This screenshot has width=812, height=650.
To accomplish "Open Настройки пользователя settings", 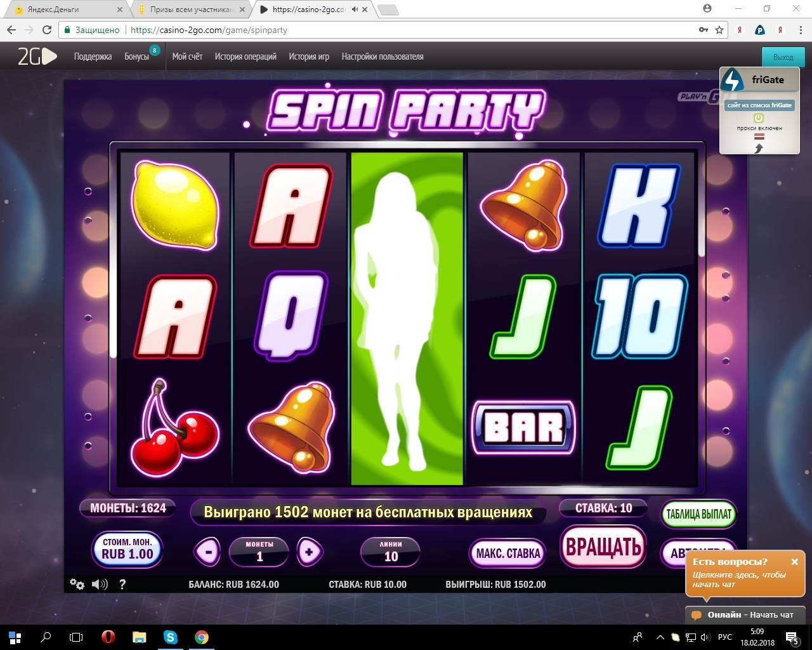I will click(x=383, y=56).
